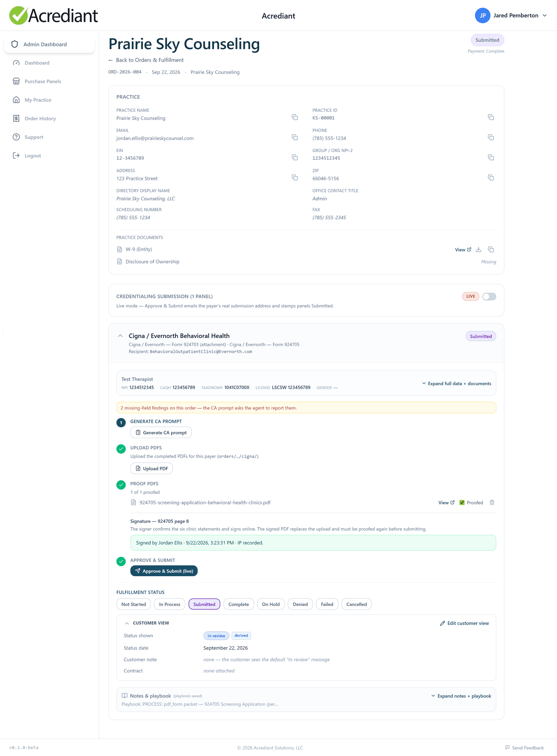The image size is (557, 756).
Task: Set fulfillment status to Denied
Action: [x=300, y=604]
